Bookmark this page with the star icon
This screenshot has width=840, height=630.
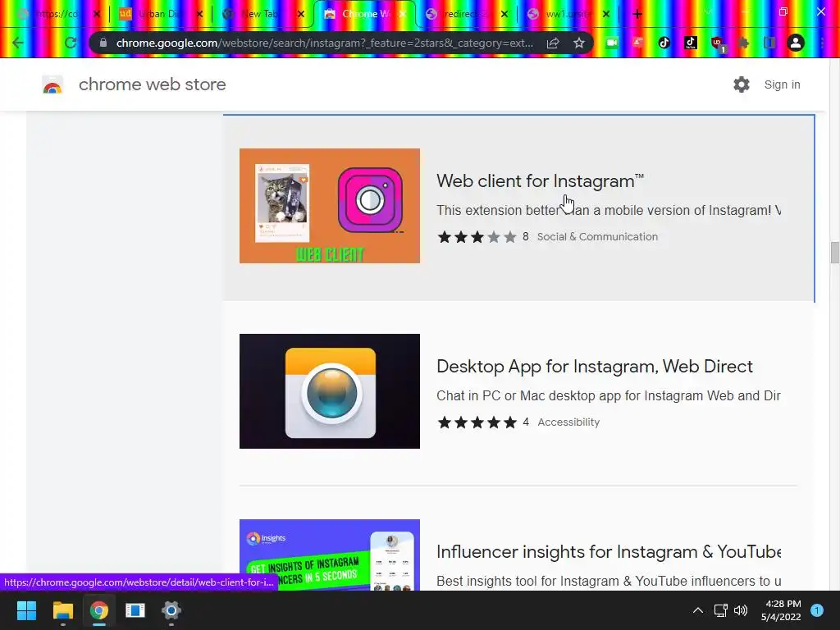[579, 43]
